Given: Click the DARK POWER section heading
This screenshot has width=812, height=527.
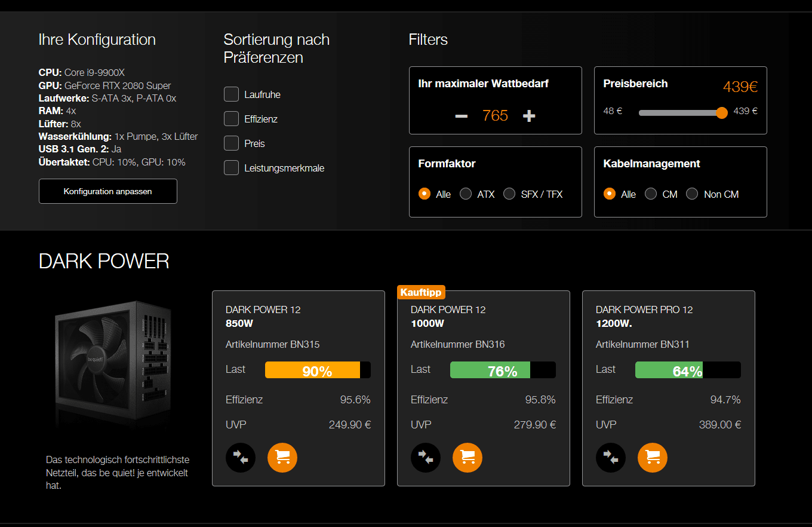Looking at the screenshot, I should point(104,261).
